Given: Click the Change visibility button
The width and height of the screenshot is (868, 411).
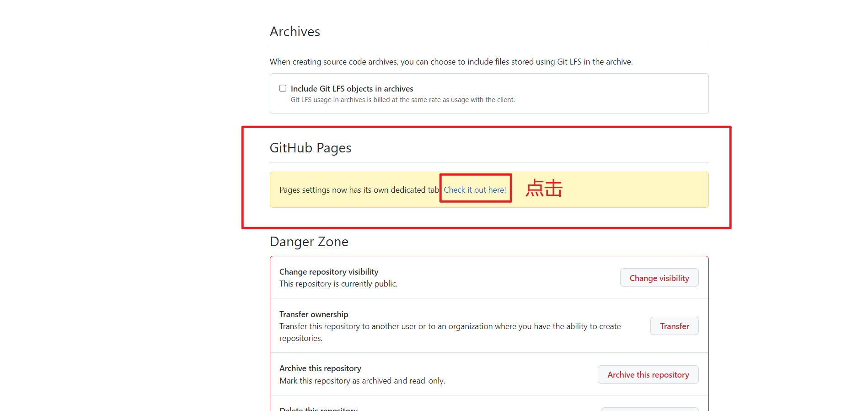Looking at the screenshot, I should [659, 278].
